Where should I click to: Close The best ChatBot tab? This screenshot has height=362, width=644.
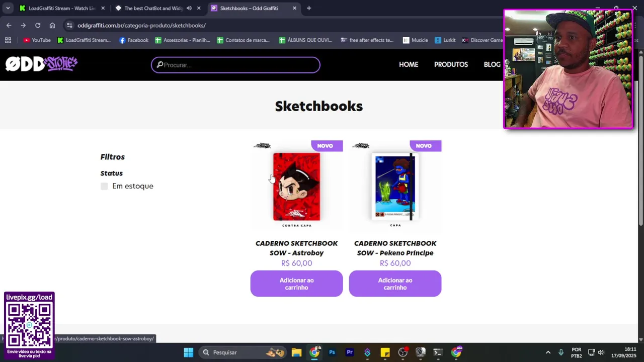[199, 8]
